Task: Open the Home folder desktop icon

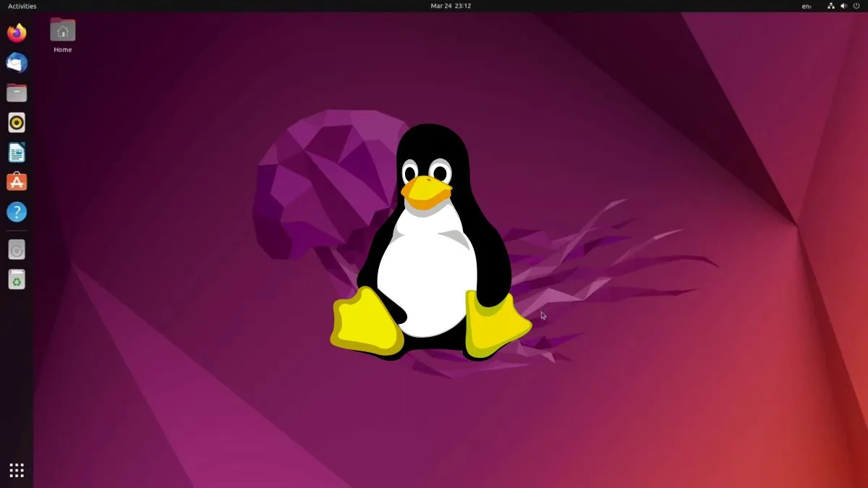Action: (62, 30)
